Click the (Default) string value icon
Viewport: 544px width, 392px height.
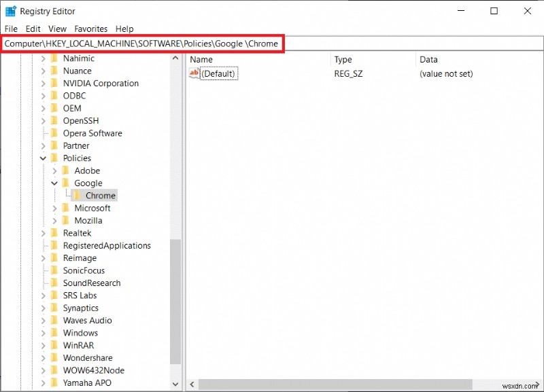click(x=194, y=73)
